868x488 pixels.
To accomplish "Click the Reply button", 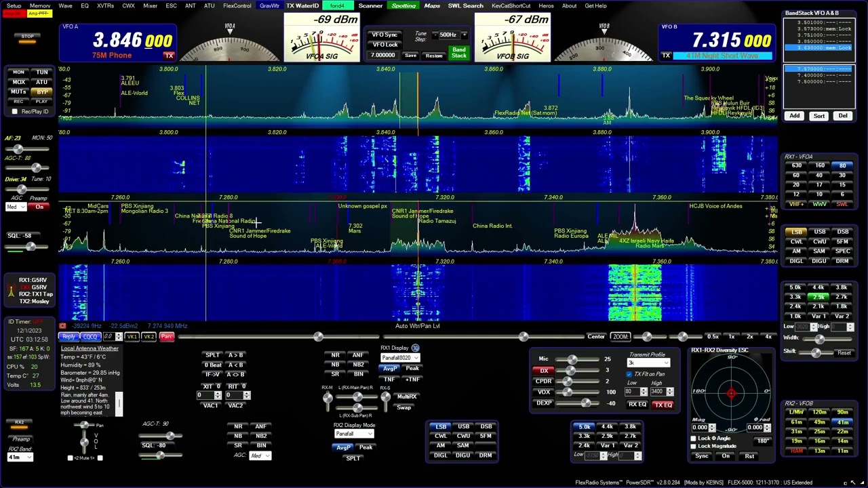I will click(69, 337).
